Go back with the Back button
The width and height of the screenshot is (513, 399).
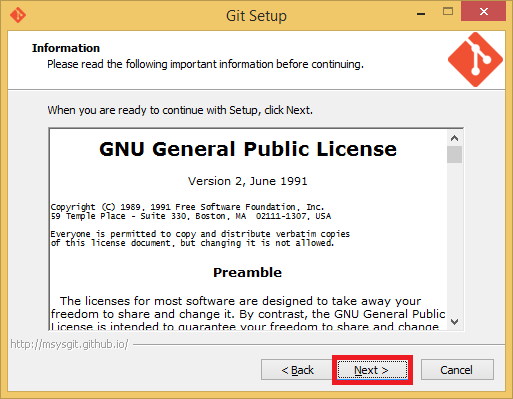tap(297, 370)
